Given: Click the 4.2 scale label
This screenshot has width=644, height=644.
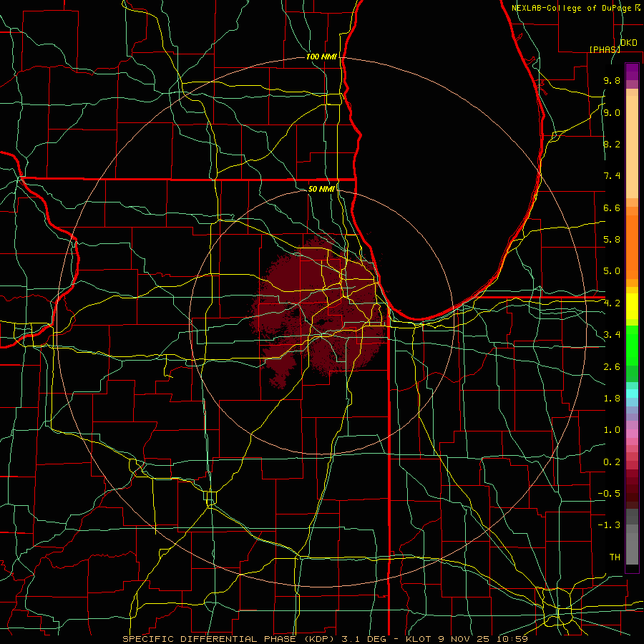Looking at the screenshot, I should 612,303.
